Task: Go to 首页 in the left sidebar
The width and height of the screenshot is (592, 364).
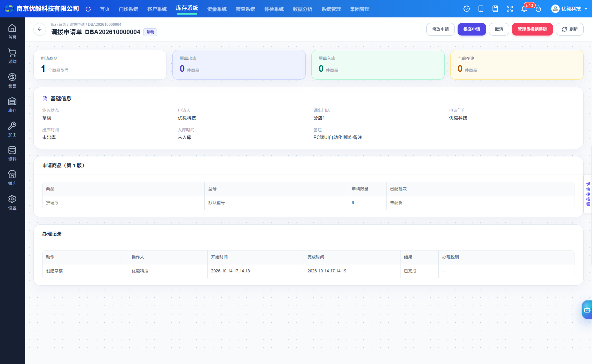Action: click(12, 31)
